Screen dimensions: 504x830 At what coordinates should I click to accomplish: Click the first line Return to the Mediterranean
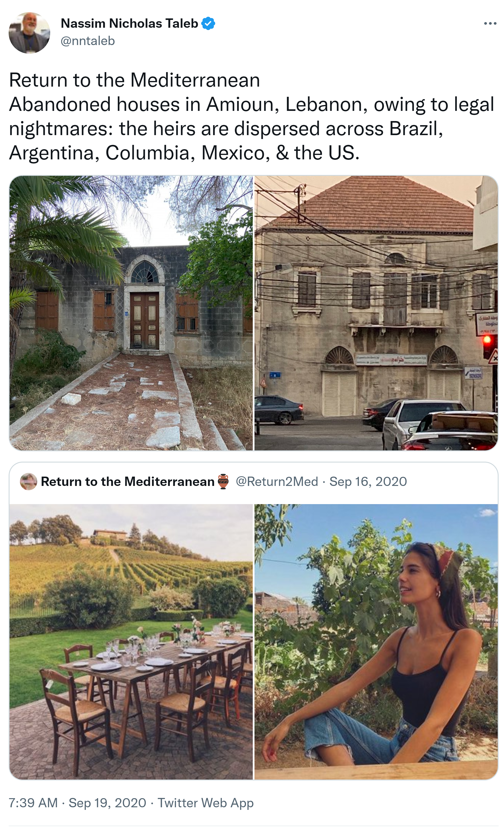click(134, 80)
